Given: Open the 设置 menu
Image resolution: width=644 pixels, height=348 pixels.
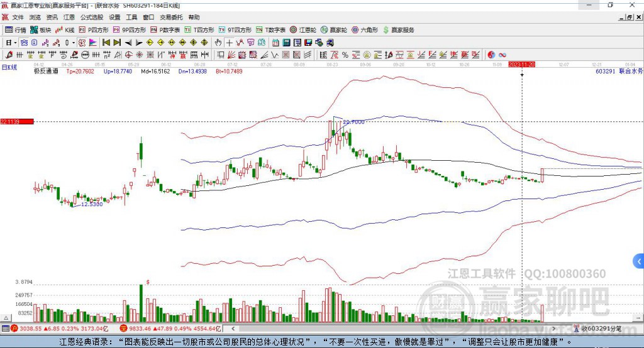Looking at the screenshot, I should pyautogui.click(x=114, y=17).
